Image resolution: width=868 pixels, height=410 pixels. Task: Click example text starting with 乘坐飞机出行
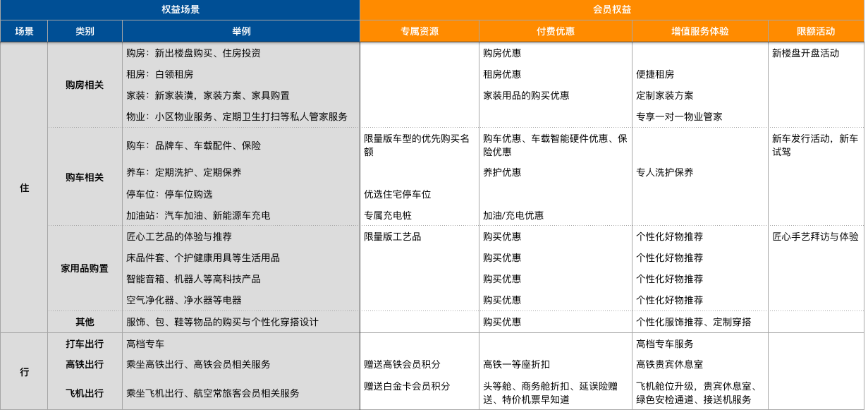pos(213,393)
